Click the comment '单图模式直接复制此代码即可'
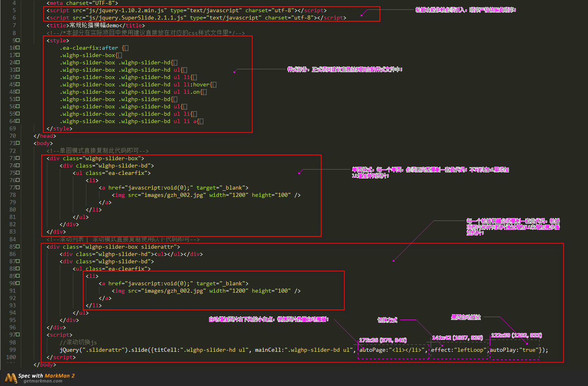The image size is (588, 386). pyautogui.click(x=99, y=151)
